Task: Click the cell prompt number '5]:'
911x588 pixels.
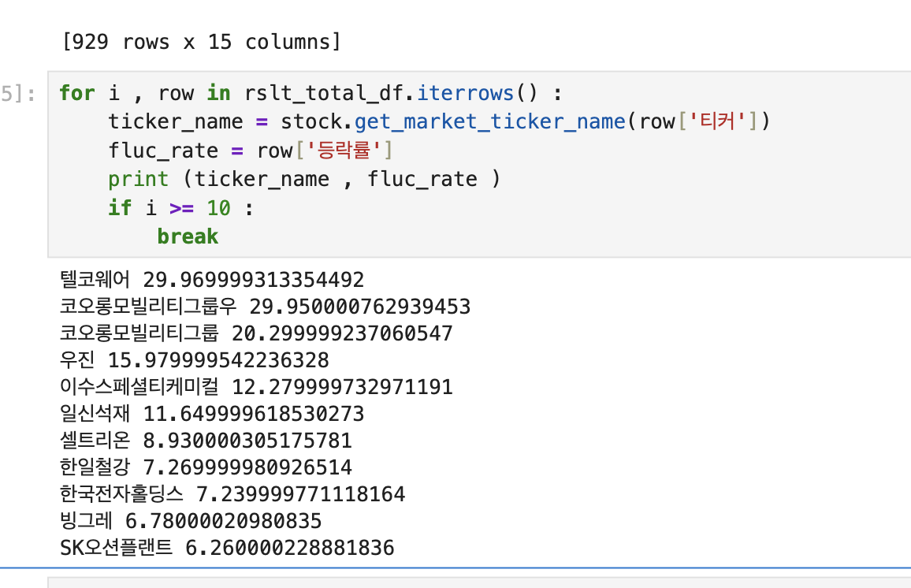Action: (18, 94)
